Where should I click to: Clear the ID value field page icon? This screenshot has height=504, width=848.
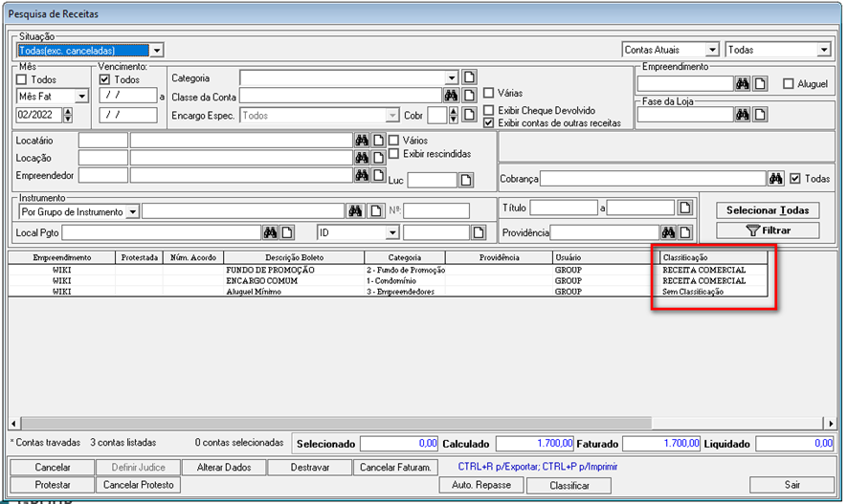click(479, 232)
